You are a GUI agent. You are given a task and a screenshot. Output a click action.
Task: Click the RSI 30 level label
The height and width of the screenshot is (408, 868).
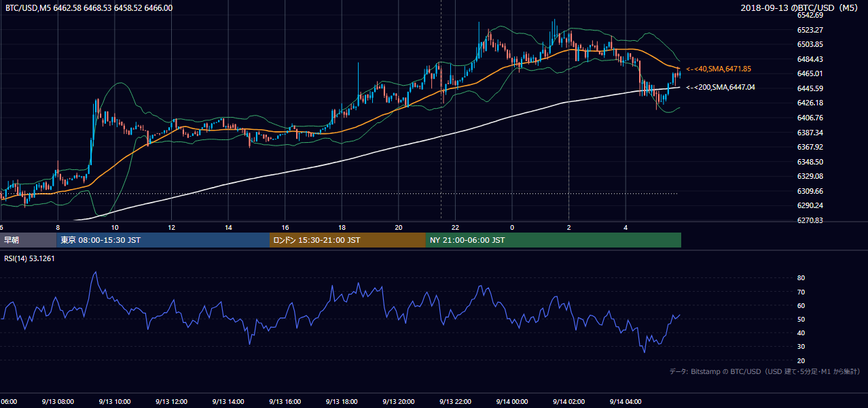click(801, 347)
